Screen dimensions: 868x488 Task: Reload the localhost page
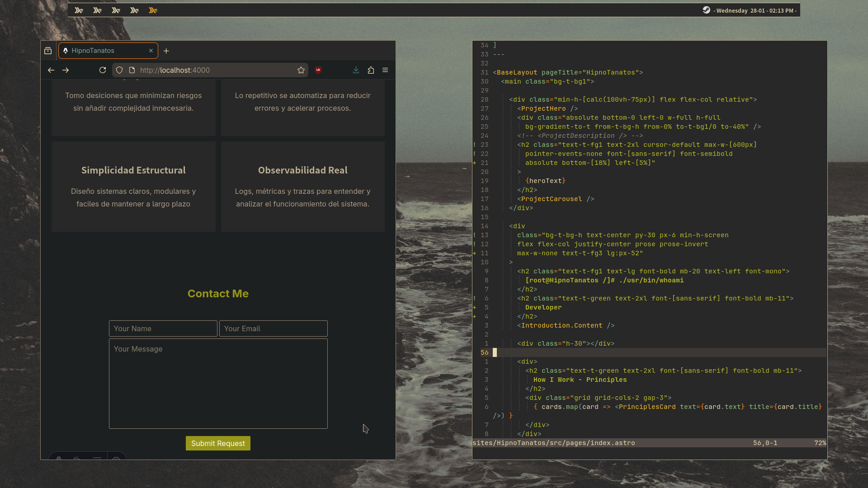[103, 70]
